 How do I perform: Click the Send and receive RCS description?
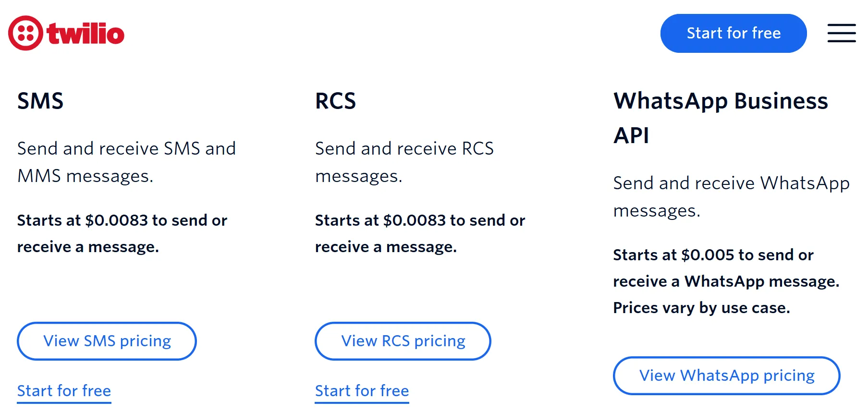pyautogui.click(x=404, y=162)
